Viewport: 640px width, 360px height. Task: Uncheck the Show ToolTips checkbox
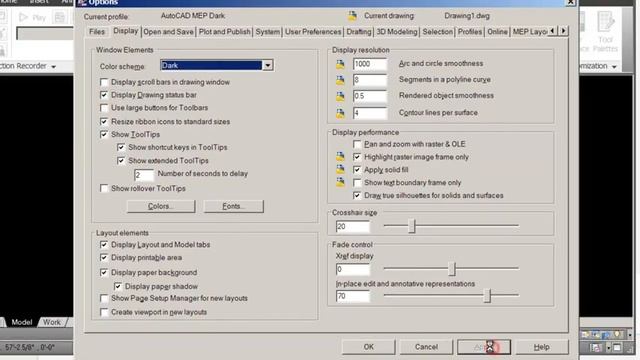(x=104, y=134)
